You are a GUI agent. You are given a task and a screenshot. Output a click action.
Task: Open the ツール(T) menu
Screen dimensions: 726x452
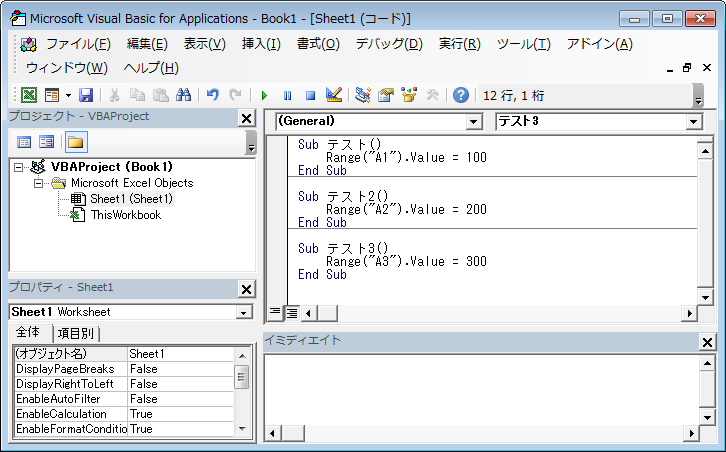(x=524, y=44)
